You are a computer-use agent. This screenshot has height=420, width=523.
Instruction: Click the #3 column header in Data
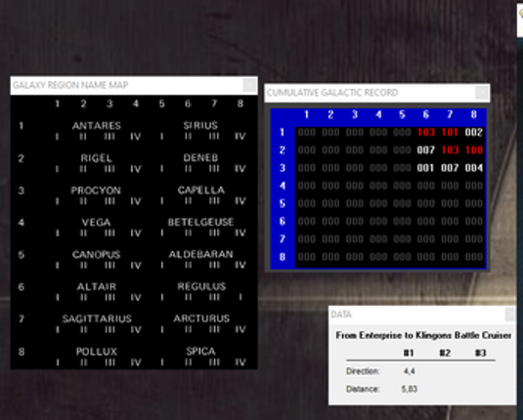tap(481, 353)
